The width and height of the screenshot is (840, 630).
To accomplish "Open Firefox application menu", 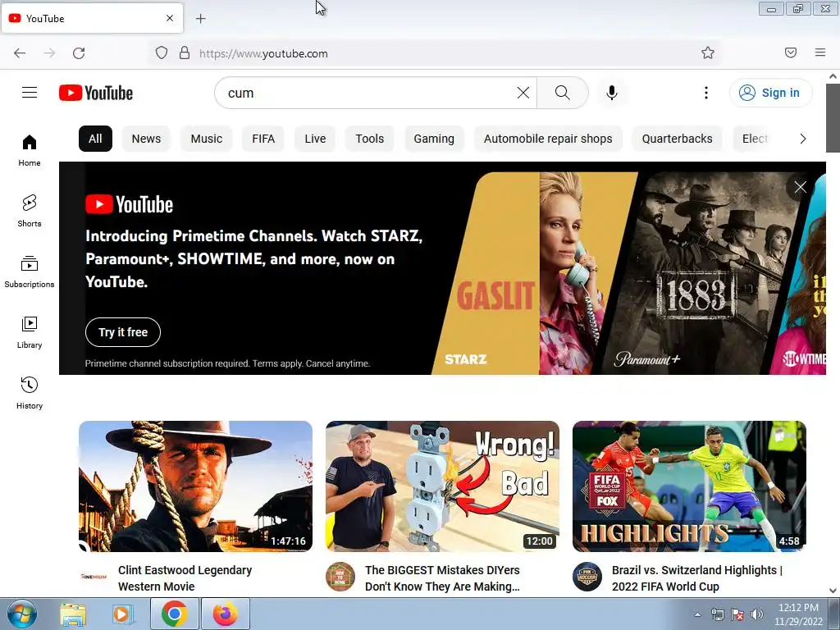I will click(820, 52).
